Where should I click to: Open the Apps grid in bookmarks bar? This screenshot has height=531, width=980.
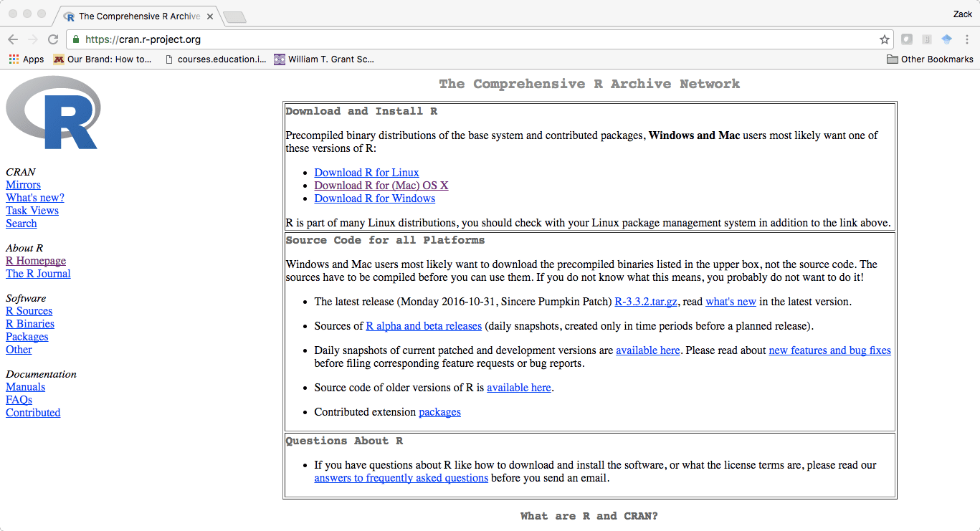(27, 59)
